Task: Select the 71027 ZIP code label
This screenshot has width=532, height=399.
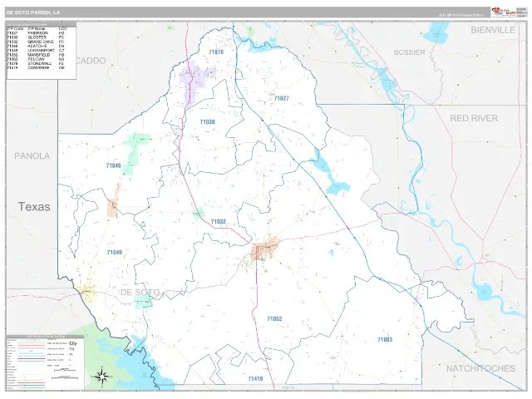Action: [x=281, y=98]
